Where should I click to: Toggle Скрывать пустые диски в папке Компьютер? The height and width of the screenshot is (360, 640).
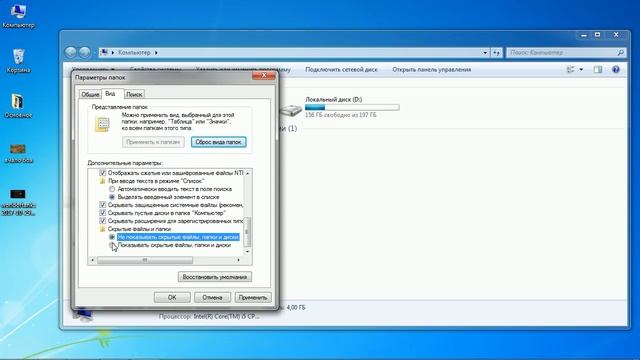tap(102, 213)
